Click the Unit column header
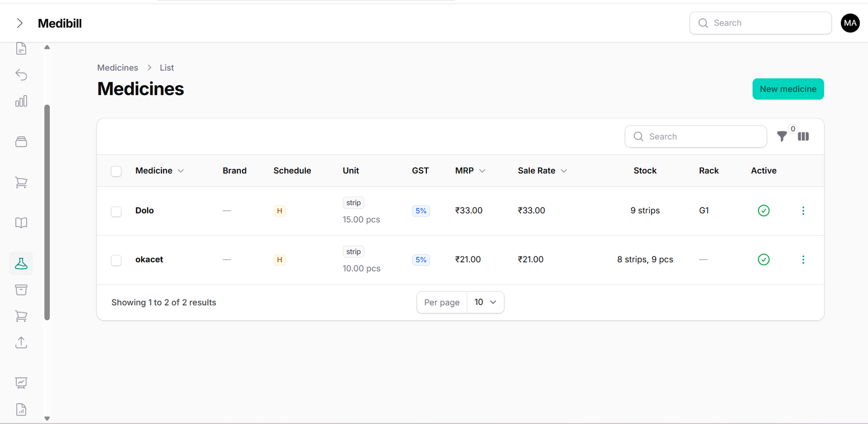The height and width of the screenshot is (424, 868). 350,170
